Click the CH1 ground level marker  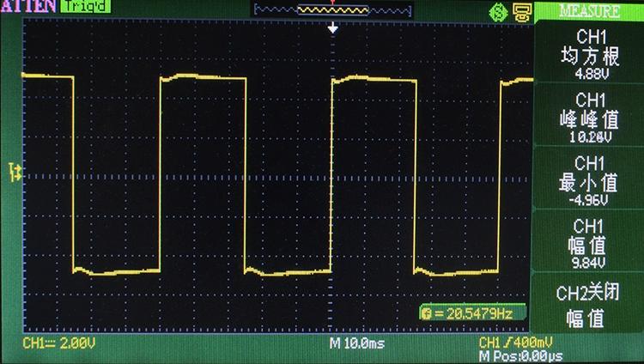pos(15,171)
